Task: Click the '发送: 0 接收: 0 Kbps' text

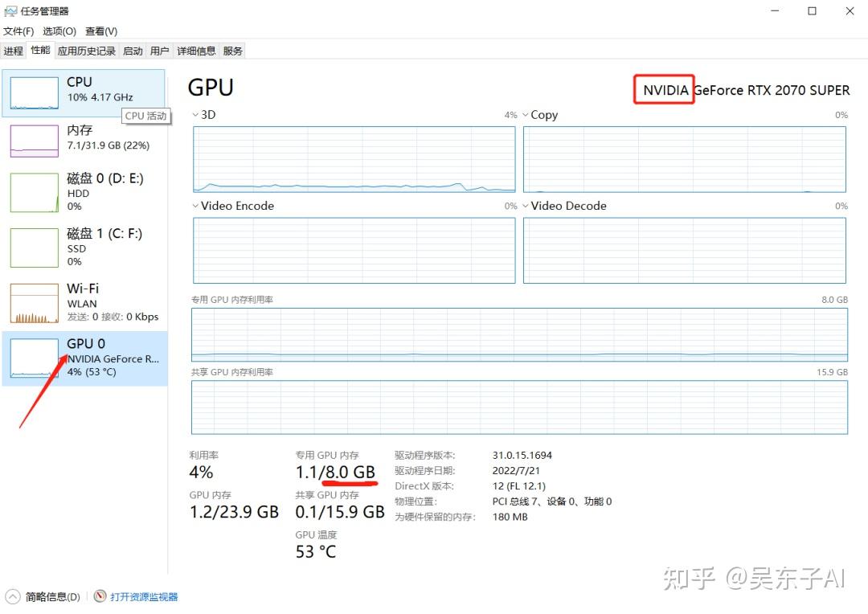Action: [113, 317]
